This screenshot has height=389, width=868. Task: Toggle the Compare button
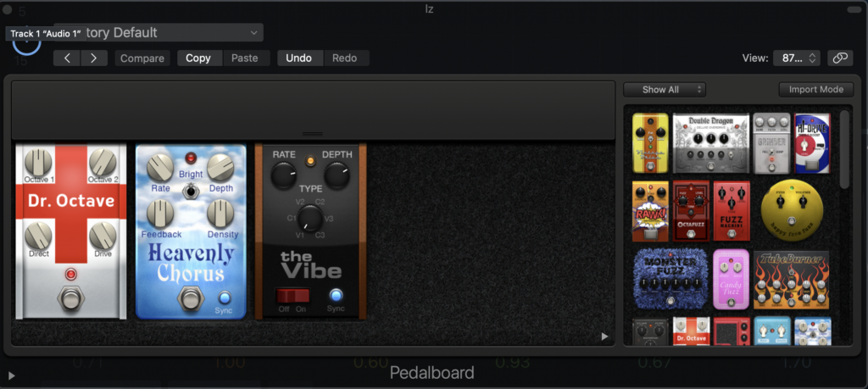tap(142, 58)
